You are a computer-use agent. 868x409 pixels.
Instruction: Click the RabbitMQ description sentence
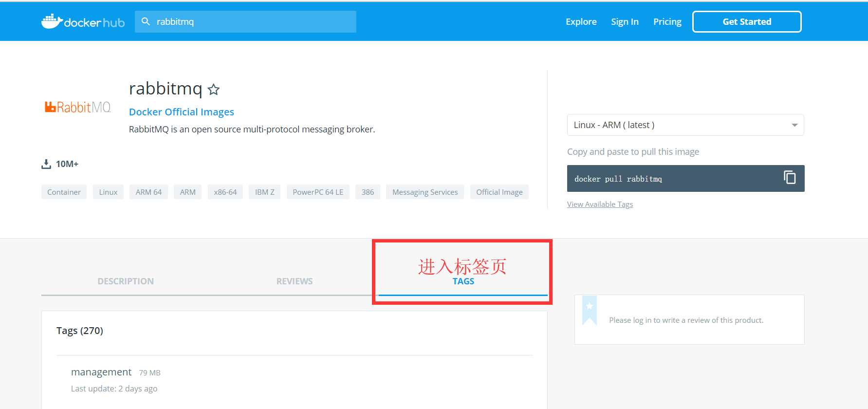click(x=252, y=130)
